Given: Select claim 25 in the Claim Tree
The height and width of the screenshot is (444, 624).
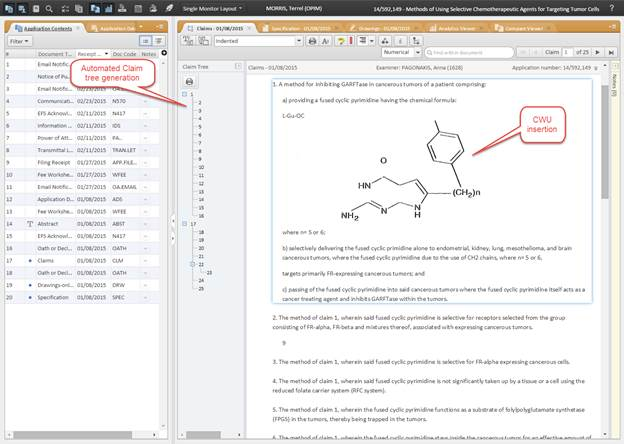Looking at the screenshot, I should pos(201,288).
